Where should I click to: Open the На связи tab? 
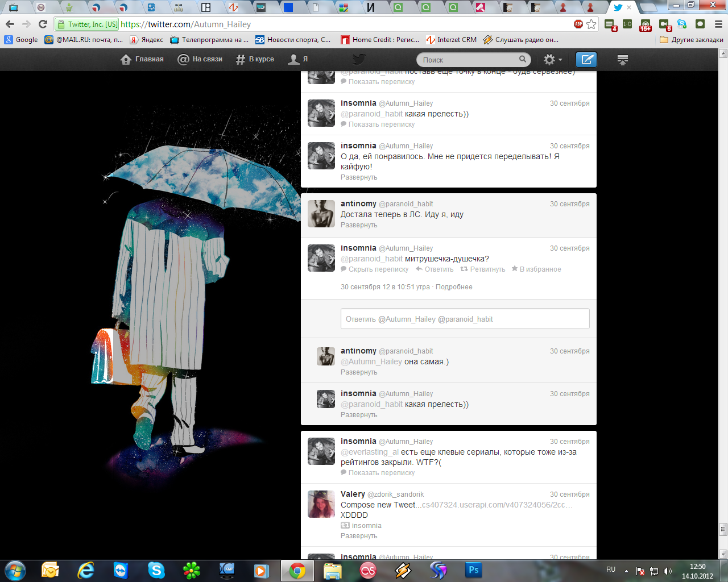click(x=200, y=59)
